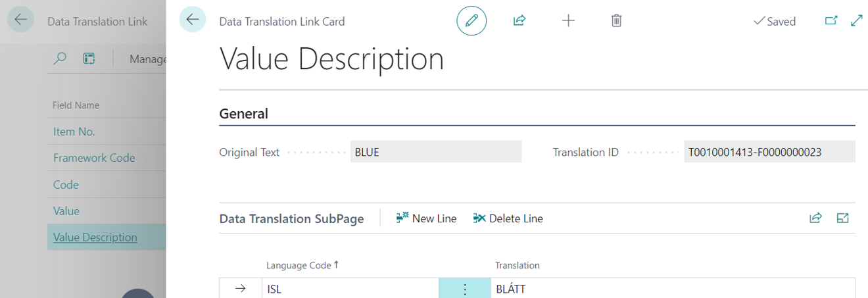The image size is (868, 298).
Task: Click the list layout icon beside search
Action: [89, 59]
